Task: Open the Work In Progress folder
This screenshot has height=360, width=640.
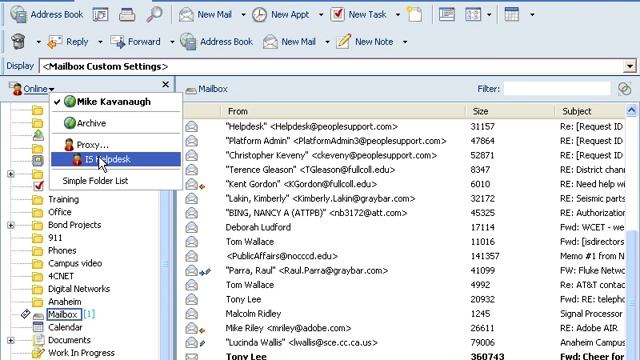Action: pyautogui.click(x=81, y=353)
